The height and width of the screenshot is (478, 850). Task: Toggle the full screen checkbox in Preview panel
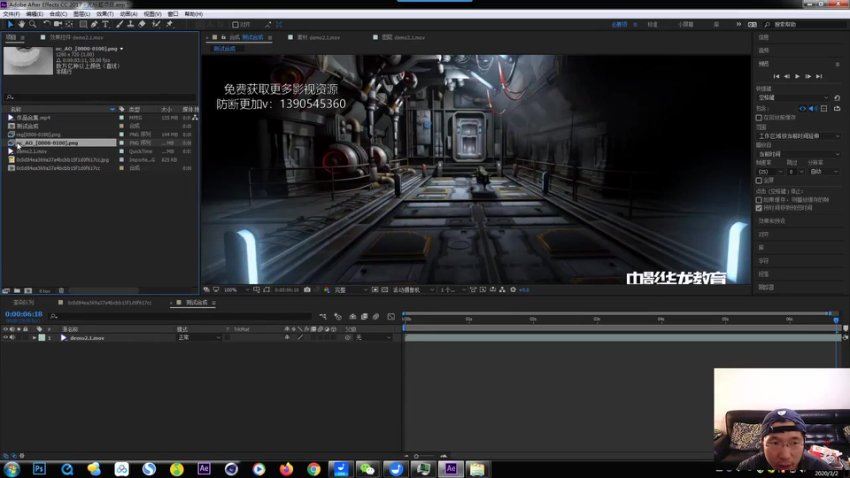[759, 180]
